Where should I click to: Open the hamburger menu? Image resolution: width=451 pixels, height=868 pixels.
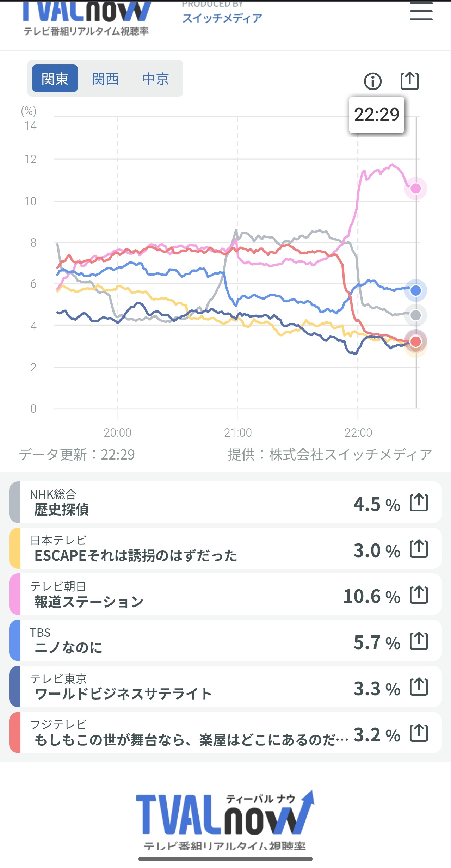tap(421, 12)
